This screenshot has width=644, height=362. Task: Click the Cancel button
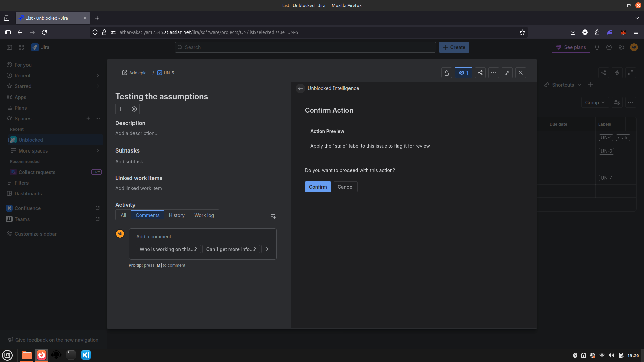click(345, 187)
